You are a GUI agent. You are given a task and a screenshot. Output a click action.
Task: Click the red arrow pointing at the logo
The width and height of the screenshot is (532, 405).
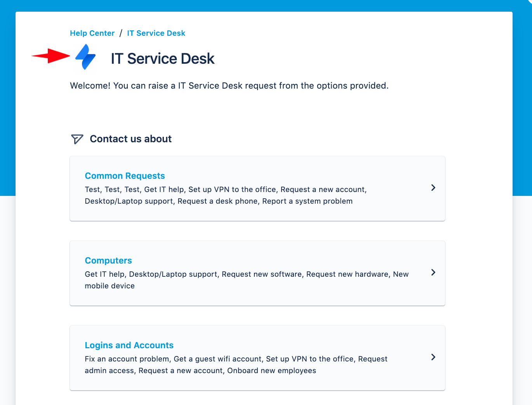[x=50, y=56]
